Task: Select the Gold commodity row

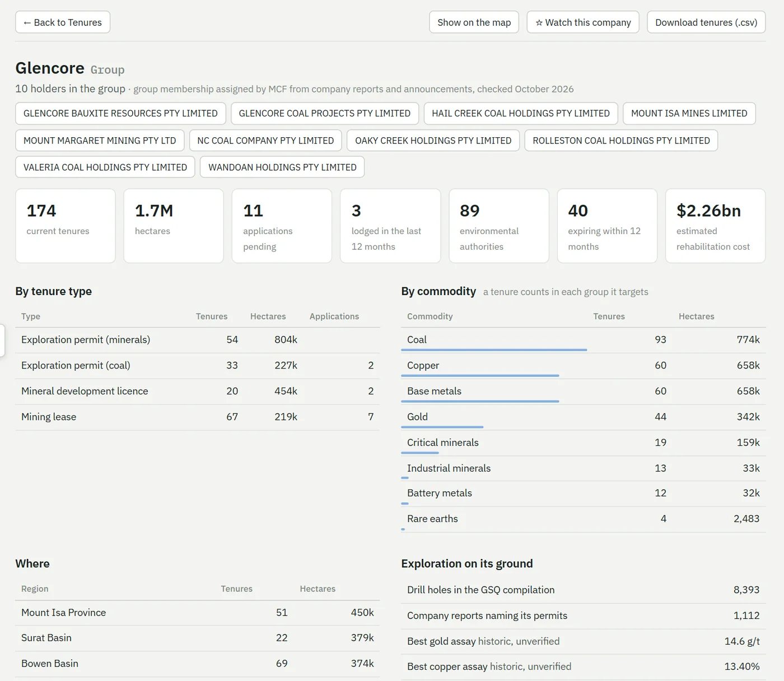Action: coord(584,417)
